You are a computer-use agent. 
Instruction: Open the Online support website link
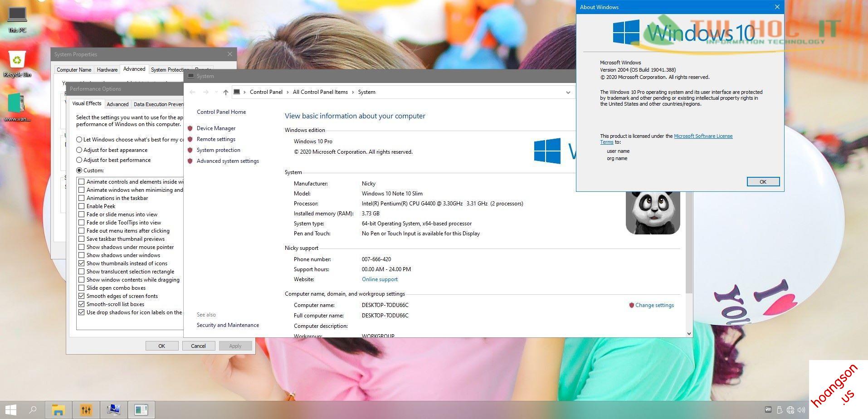click(x=380, y=279)
